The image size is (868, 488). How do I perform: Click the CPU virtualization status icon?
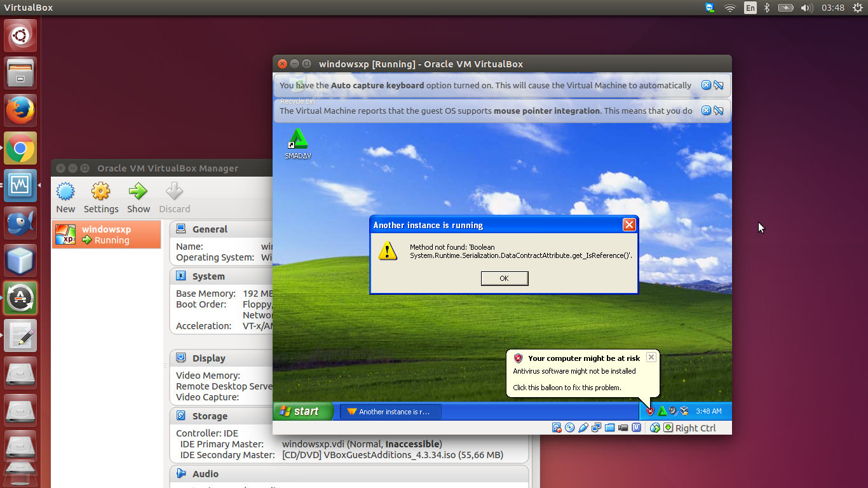click(x=636, y=428)
